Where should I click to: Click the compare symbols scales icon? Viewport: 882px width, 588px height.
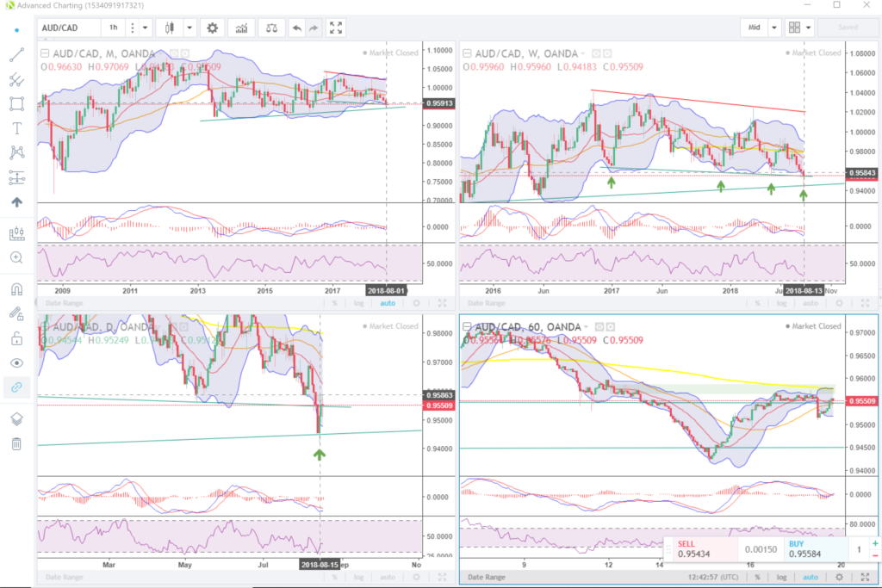[272, 28]
